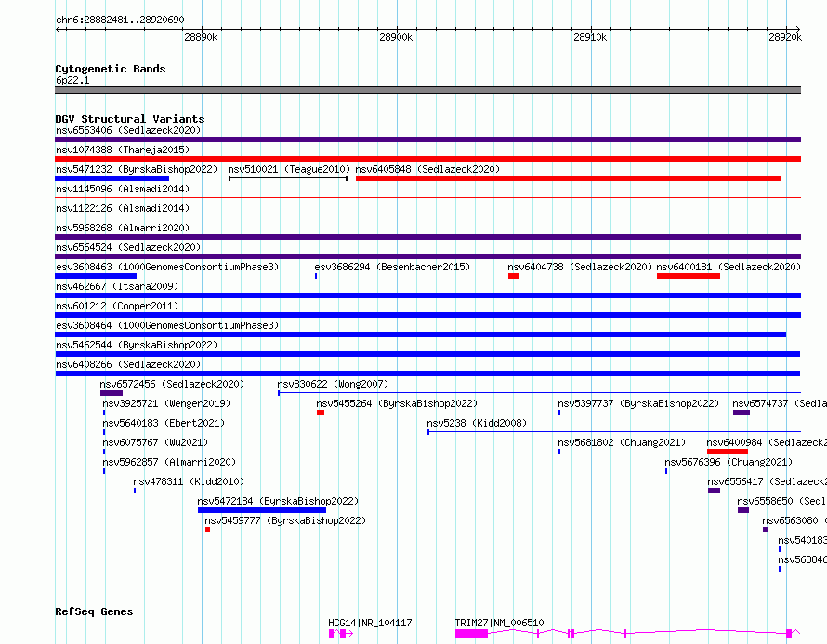
Task: Select nsv5640183 (Ebert2021) label
Action: coord(164,423)
